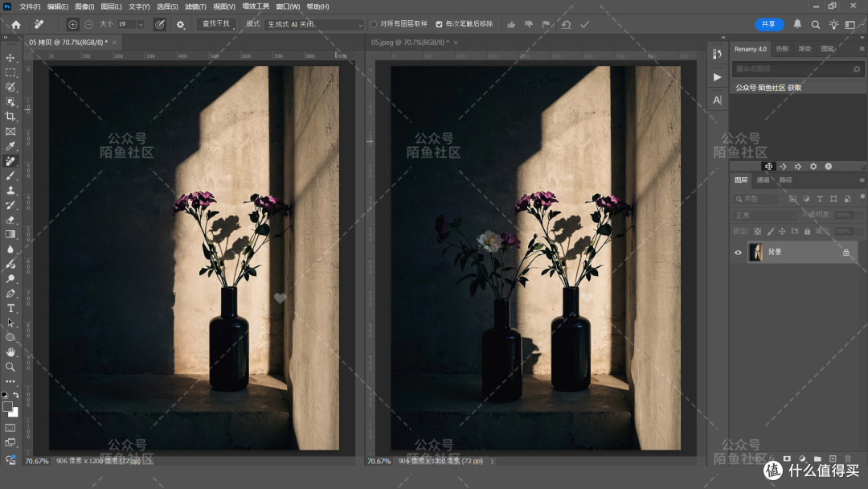The height and width of the screenshot is (489, 868).
Task: Toggle lock all padlock icon
Action: [807, 232]
